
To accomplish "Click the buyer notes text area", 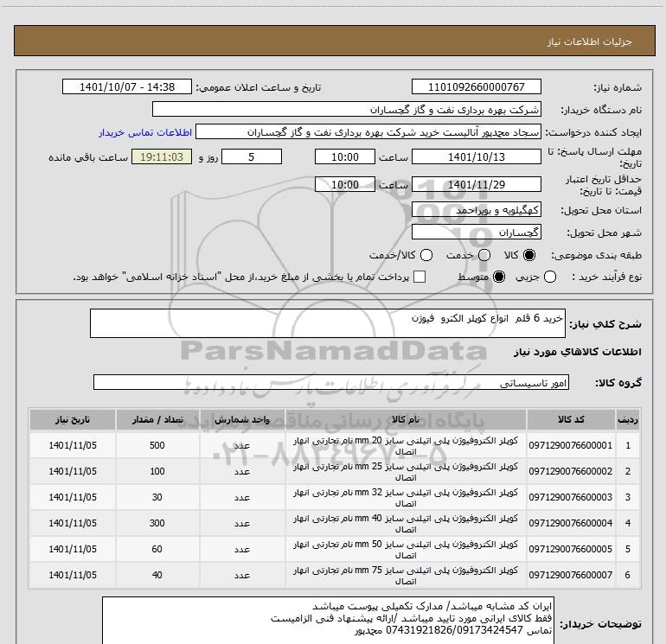I will coord(328,621).
